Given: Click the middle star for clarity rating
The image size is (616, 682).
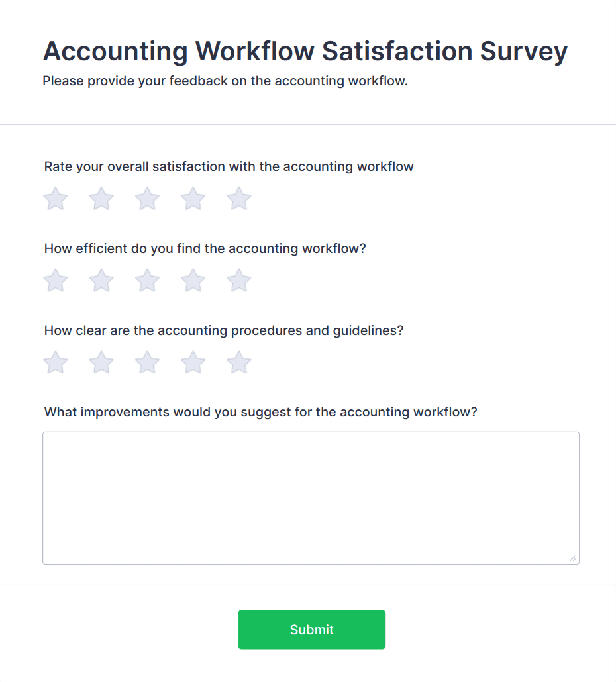Looking at the screenshot, I should coord(147,362).
